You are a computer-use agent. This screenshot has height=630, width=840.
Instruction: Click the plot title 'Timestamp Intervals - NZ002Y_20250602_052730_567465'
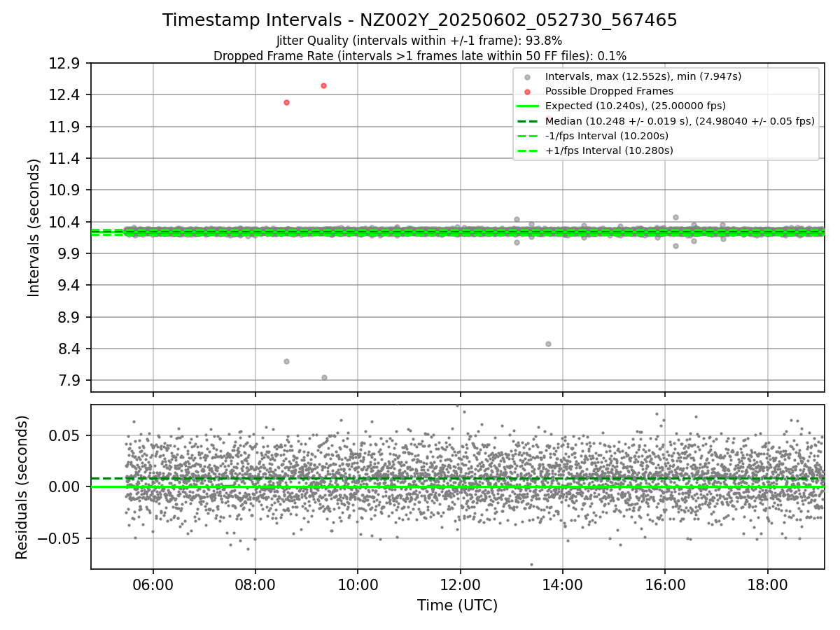[x=420, y=20]
